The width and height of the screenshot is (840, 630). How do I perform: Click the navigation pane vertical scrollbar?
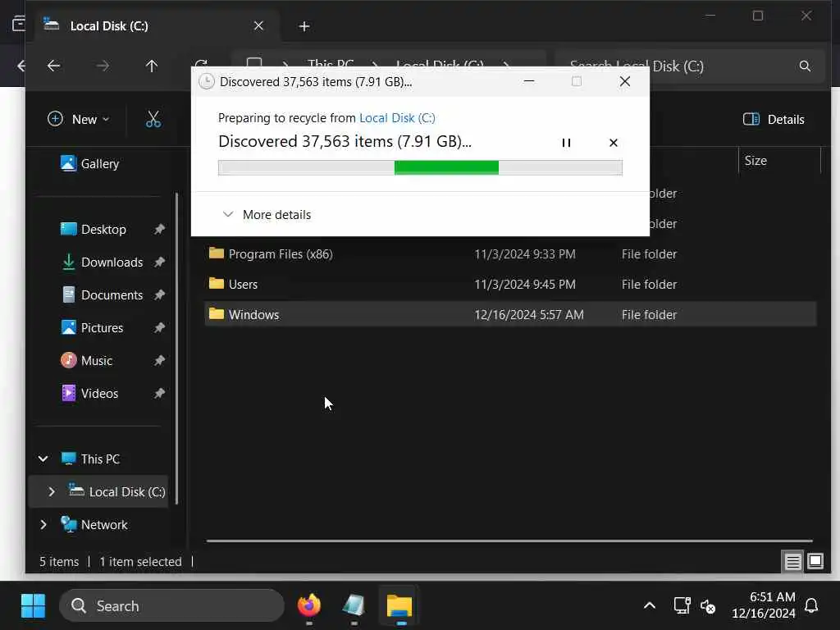[x=176, y=348]
